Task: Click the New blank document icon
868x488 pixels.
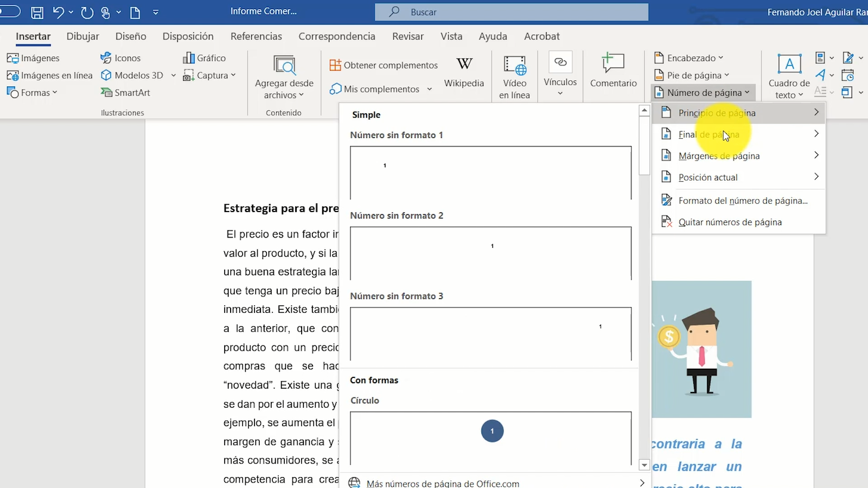Action: (x=135, y=12)
